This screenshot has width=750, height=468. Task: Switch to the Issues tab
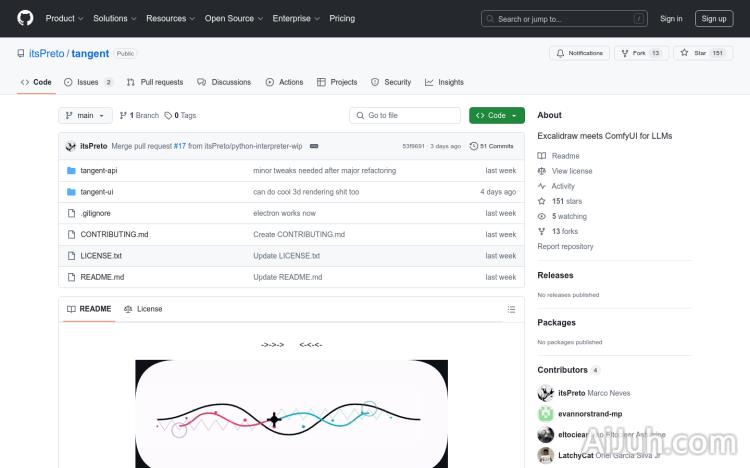pos(88,82)
